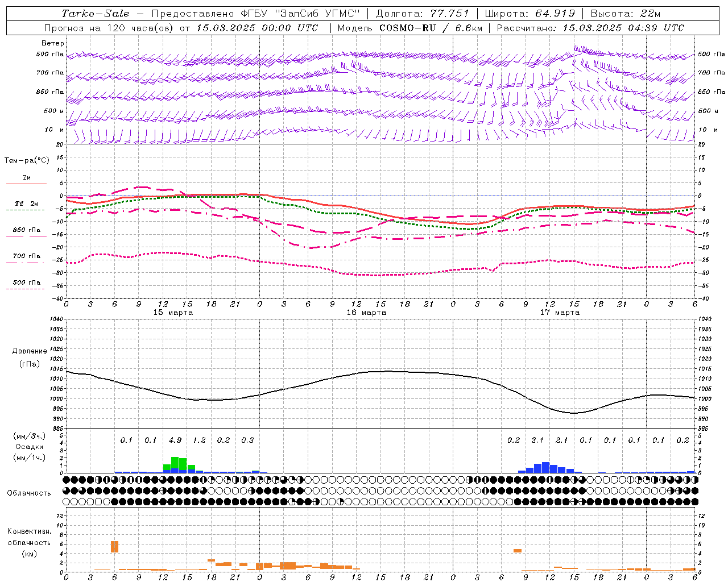Screen dimensions: 728x582
Task: Click the tallest green precipitation bar on 15 марта
Action: (175, 463)
